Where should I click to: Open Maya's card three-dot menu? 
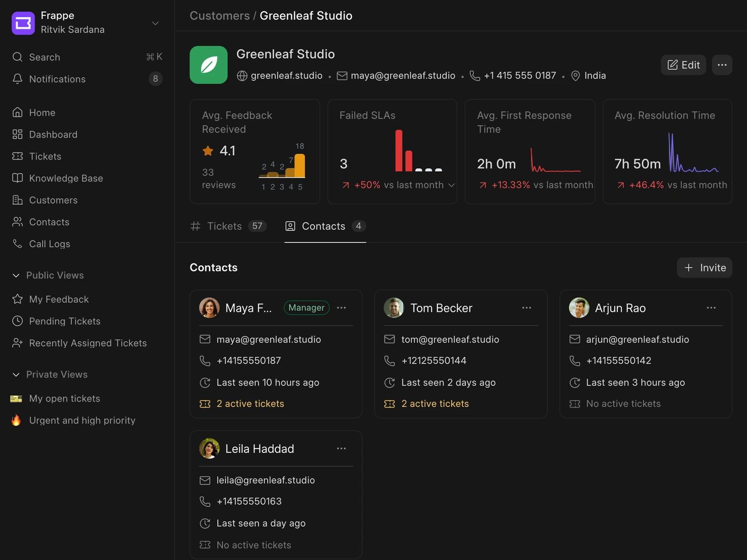pyautogui.click(x=342, y=308)
